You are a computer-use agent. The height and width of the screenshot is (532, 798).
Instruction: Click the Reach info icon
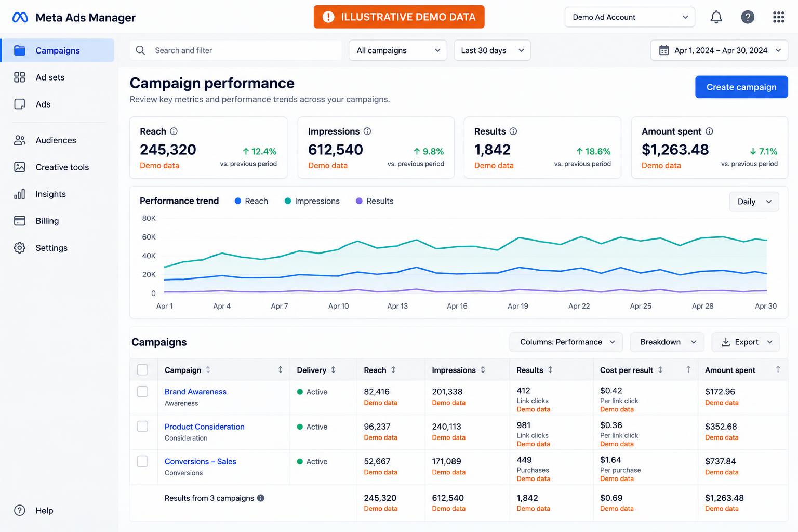[x=174, y=131]
